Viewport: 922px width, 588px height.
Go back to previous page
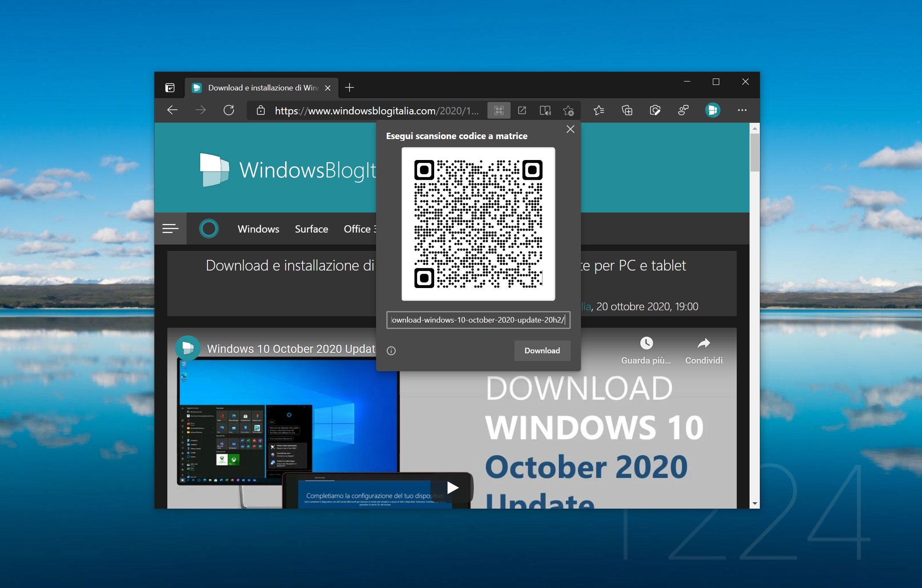pyautogui.click(x=172, y=110)
